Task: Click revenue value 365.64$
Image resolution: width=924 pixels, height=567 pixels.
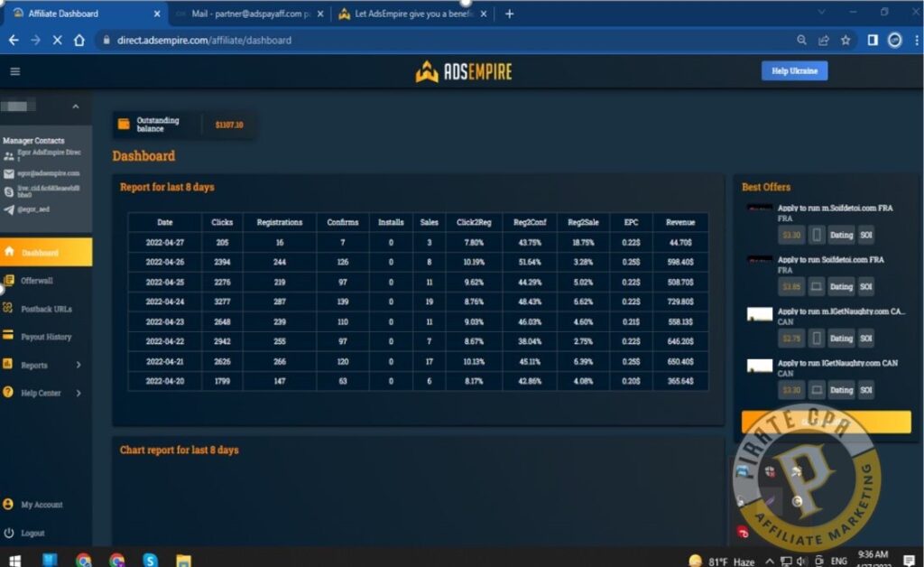Action: 680,381
